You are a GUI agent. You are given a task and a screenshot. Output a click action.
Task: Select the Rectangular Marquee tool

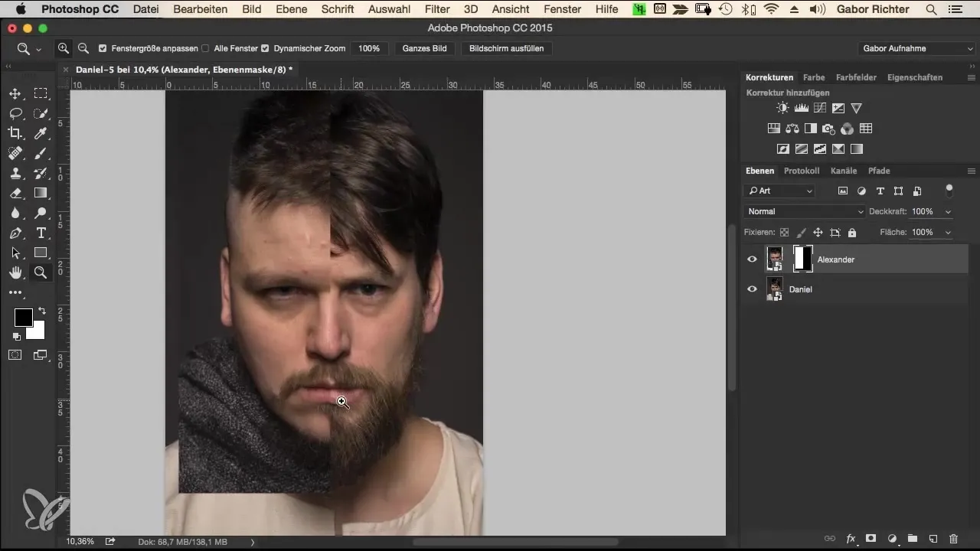(41, 93)
